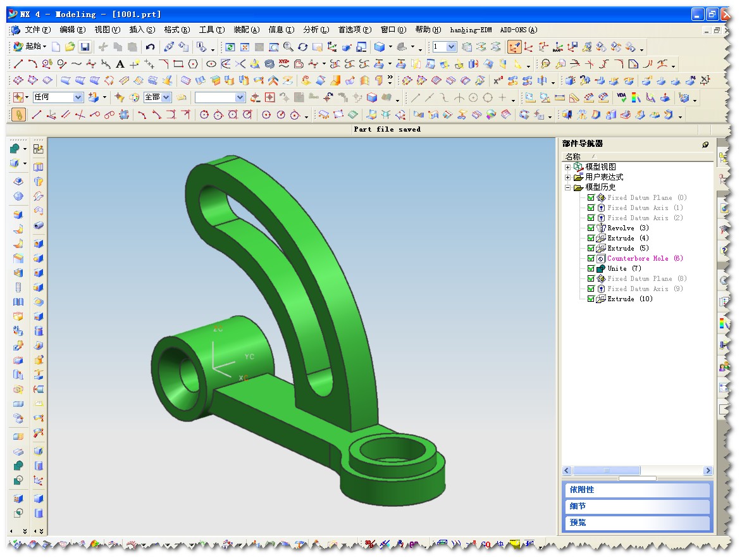The height and width of the screenshot is (560, 742).
Task: Uncheck the Unite (7) feature checkbox
Action: (591, 268)
